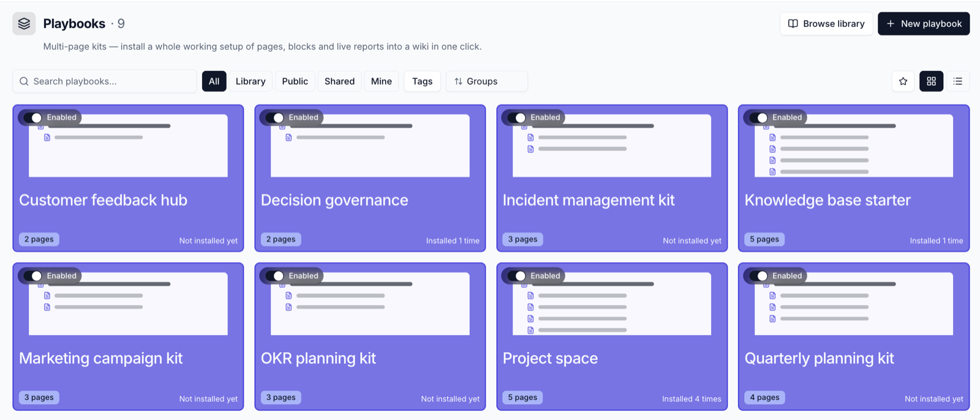This screenshot has height=420, width=980.
Task: Click the book icon in Browse library
Action: click(793, 24)
